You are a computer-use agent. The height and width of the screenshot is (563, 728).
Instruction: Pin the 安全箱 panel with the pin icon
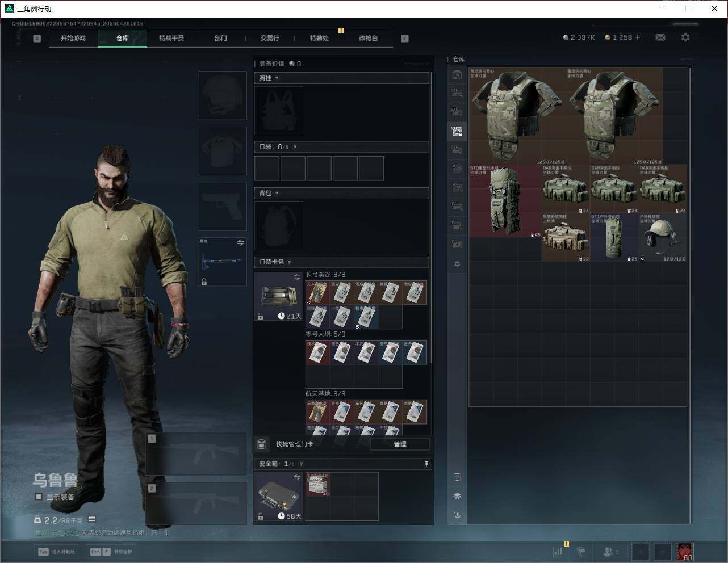[426, 464]
